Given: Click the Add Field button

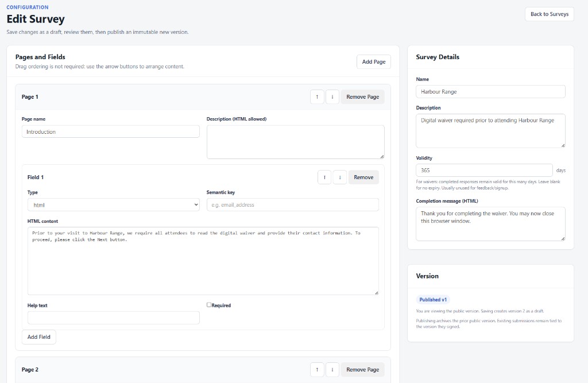Looking at the screenshot, I should (38, 337).
